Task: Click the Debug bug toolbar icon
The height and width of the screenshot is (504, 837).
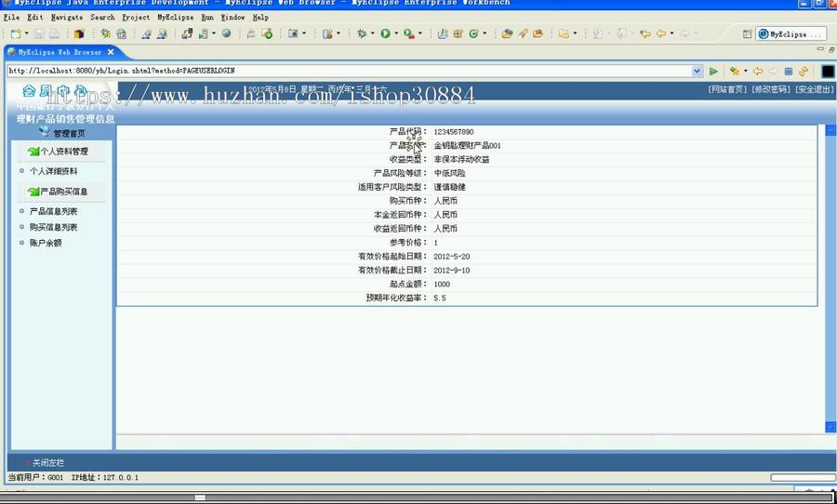Action: (362, 33)
